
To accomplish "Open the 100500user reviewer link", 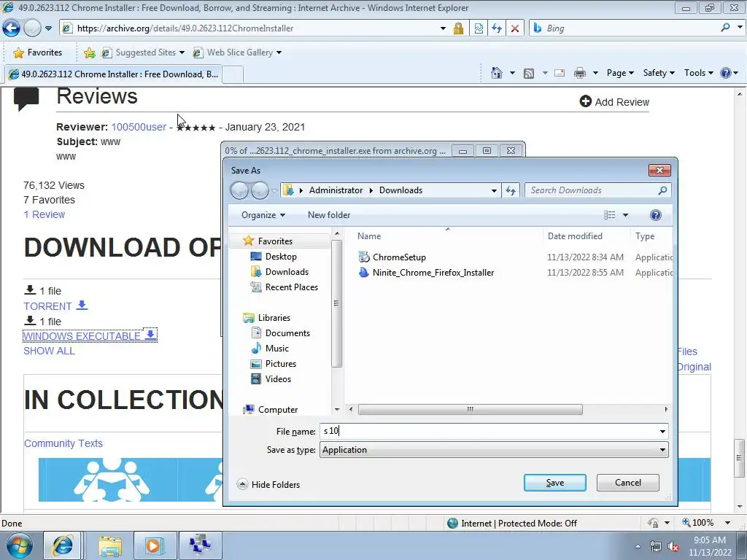I will coord(139,127).
